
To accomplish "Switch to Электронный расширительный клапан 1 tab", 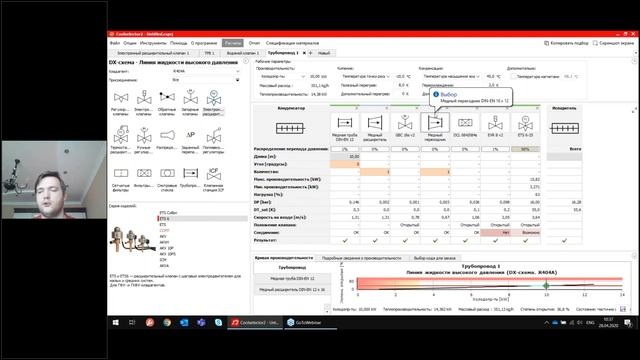I will (153, 53).
